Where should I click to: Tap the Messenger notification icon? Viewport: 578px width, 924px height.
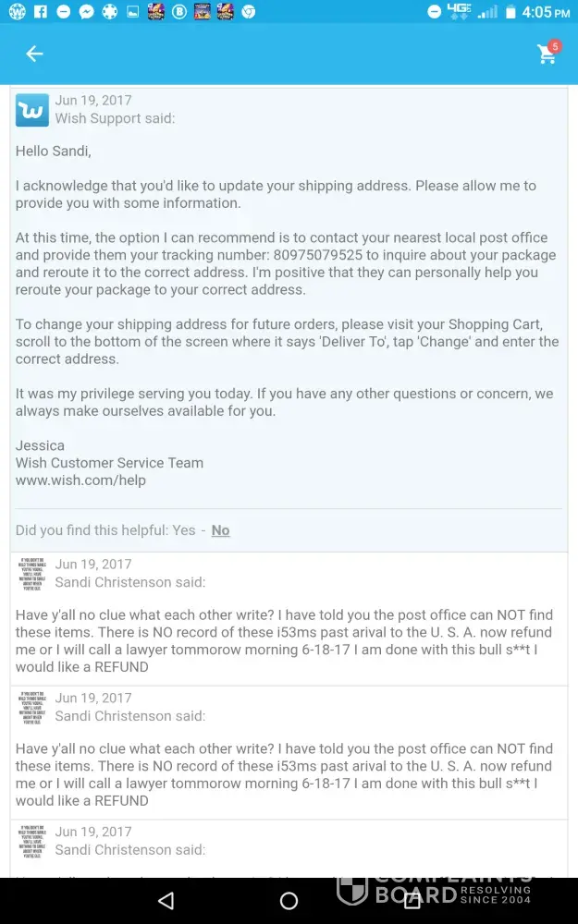coord(86,12)
